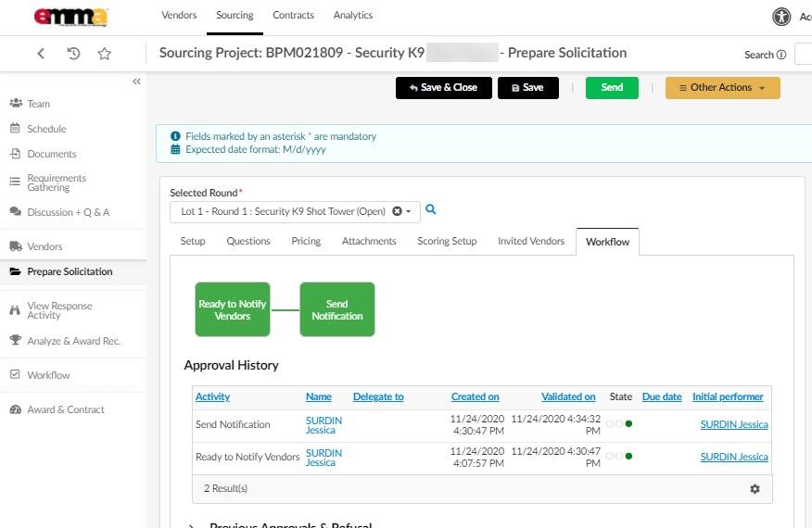Open the Sourcing top menu

pos(235,15)
